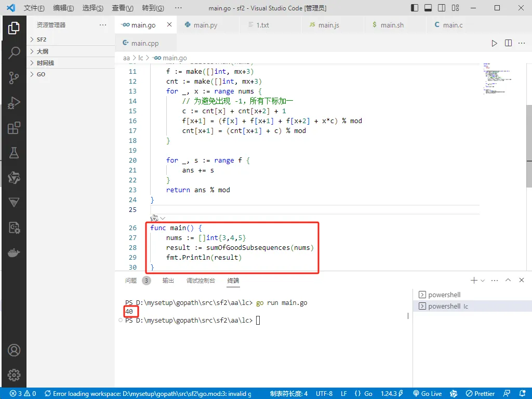Open the 编辑(E) menu
Screen dimensions: 532x399
(x=63, y=8)
